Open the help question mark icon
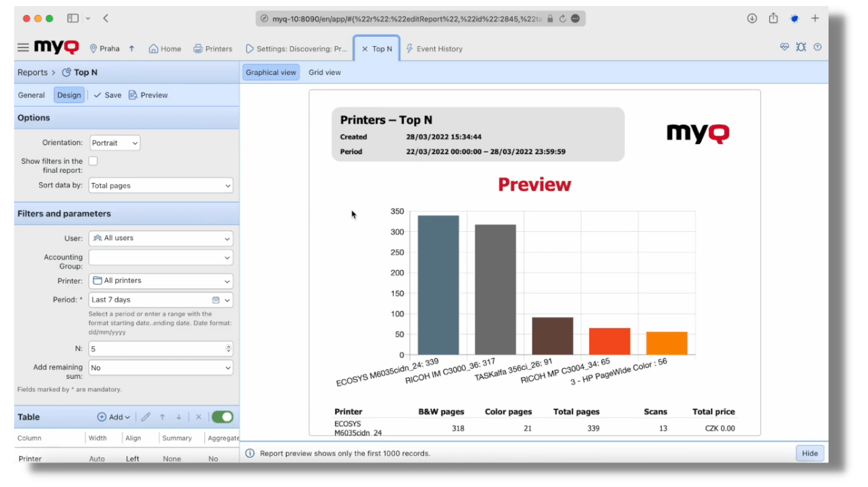868x487 pixels. coord(818,47)
